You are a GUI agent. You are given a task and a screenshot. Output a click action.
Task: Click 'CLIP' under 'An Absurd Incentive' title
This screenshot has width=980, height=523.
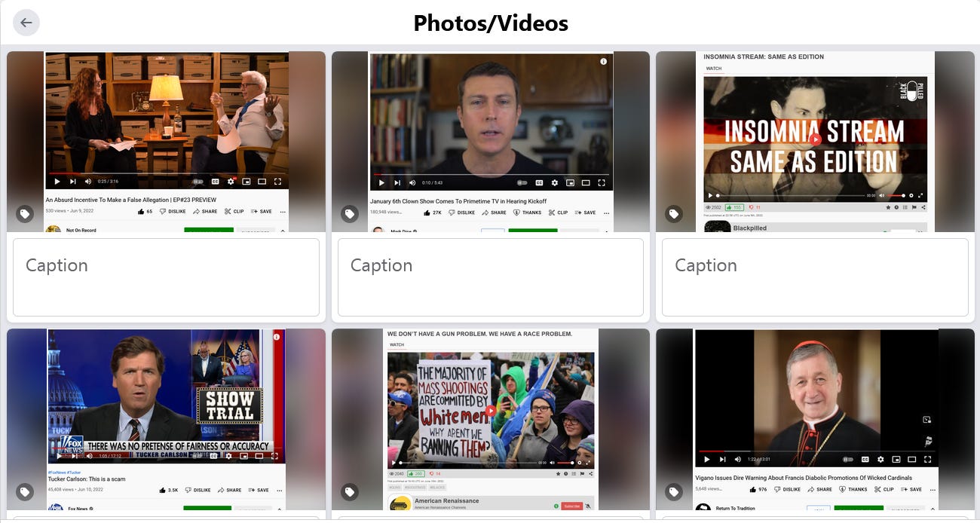[x=234, y=212]
